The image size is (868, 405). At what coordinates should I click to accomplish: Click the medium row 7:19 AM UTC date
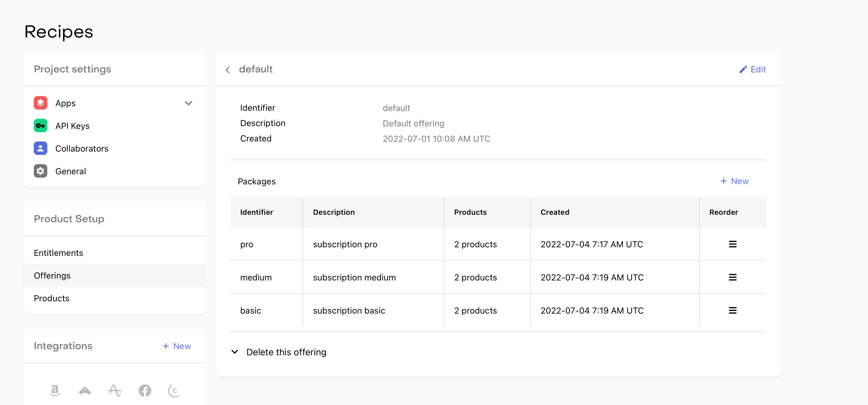(592, 277)
